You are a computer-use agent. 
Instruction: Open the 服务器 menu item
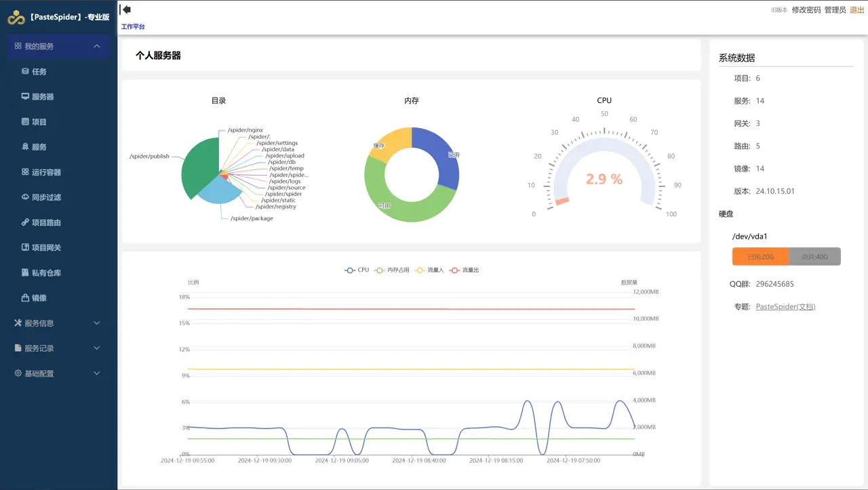pos(58,96)
